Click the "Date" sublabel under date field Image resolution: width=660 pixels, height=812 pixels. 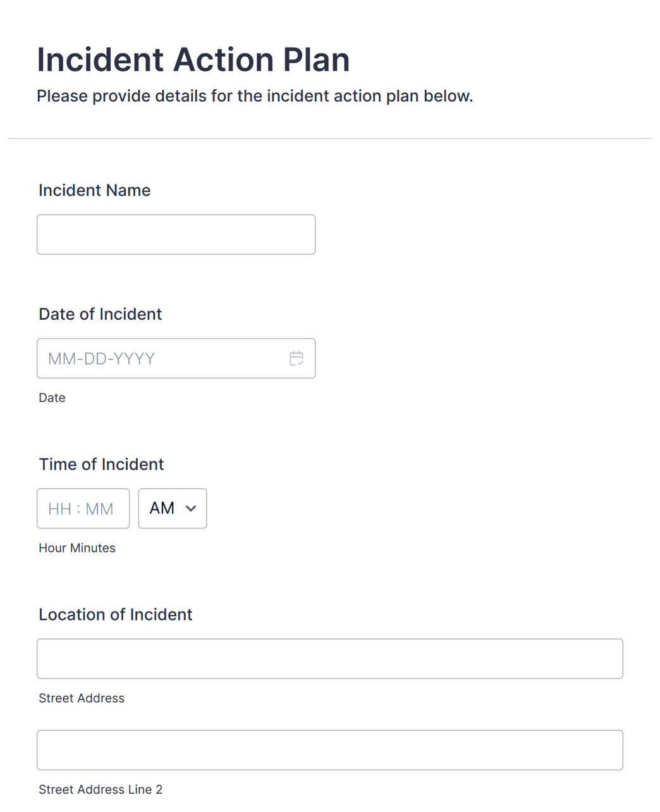pos(52,397)
